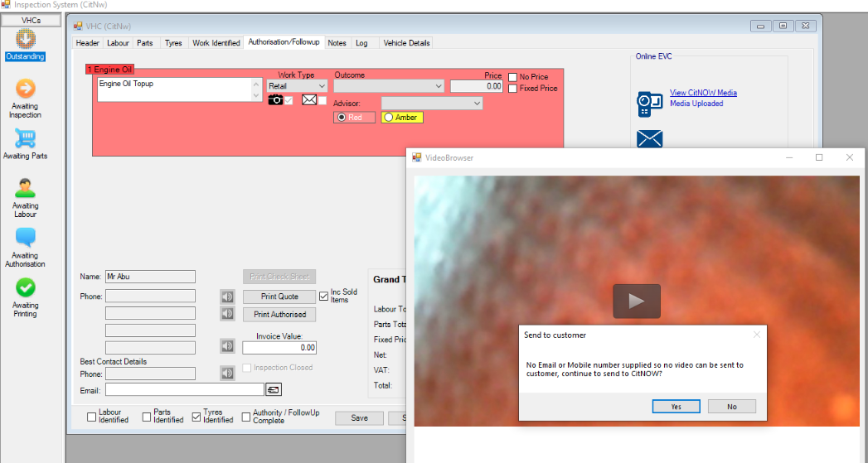Switch to the Vehicle Details tab
868x463 pixels.
pyautogui.click(x=406, y=42)
